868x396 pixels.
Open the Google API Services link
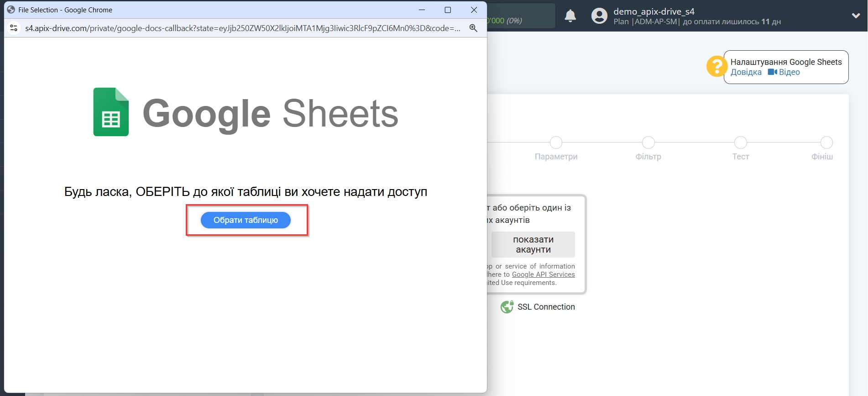click(x=544, y=275)
